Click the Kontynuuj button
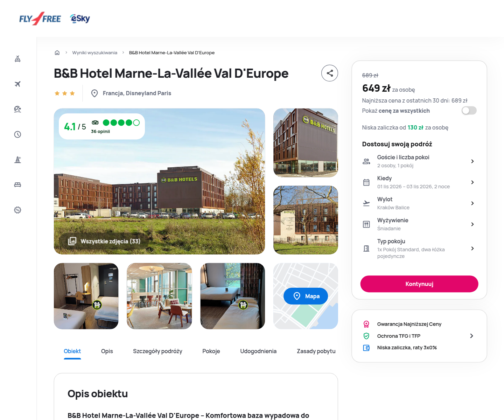 (419, 284)
